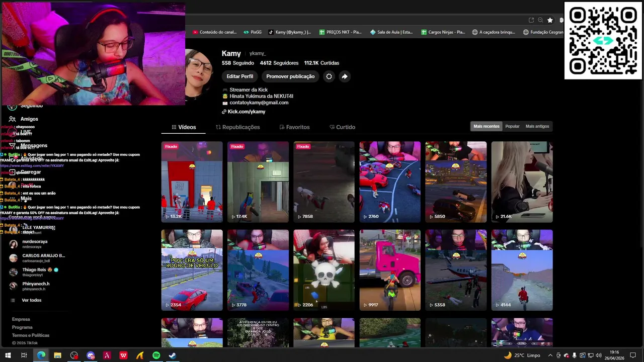Open CARLOS ARAUJO B... account in sidebar
The height and width of the screenshot is (362, 644).
pos(37,258)
